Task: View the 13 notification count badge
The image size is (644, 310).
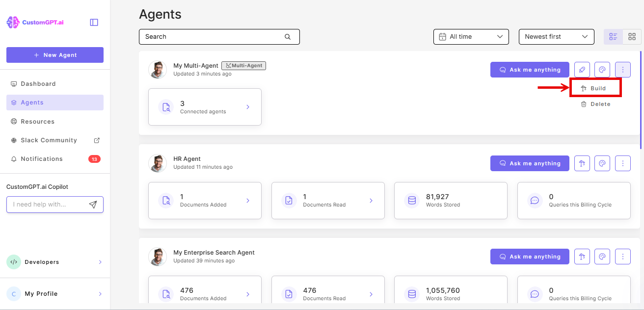Action: [94, 158]
